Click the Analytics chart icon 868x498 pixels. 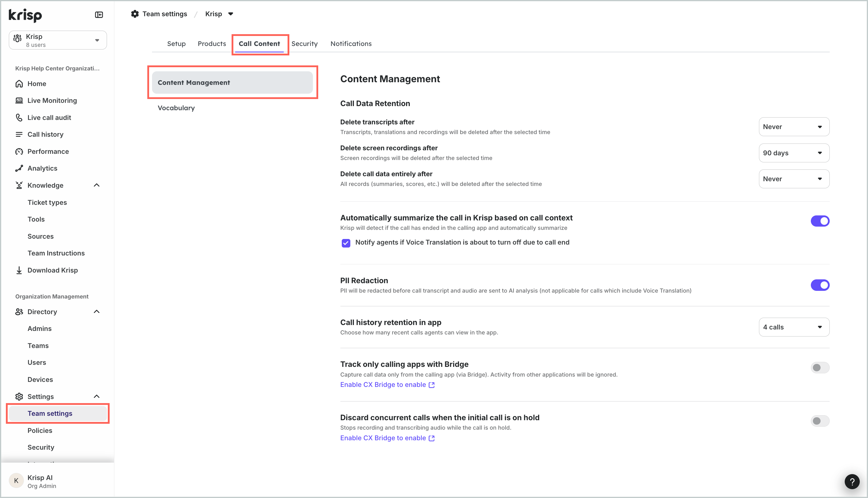(19, 168)
